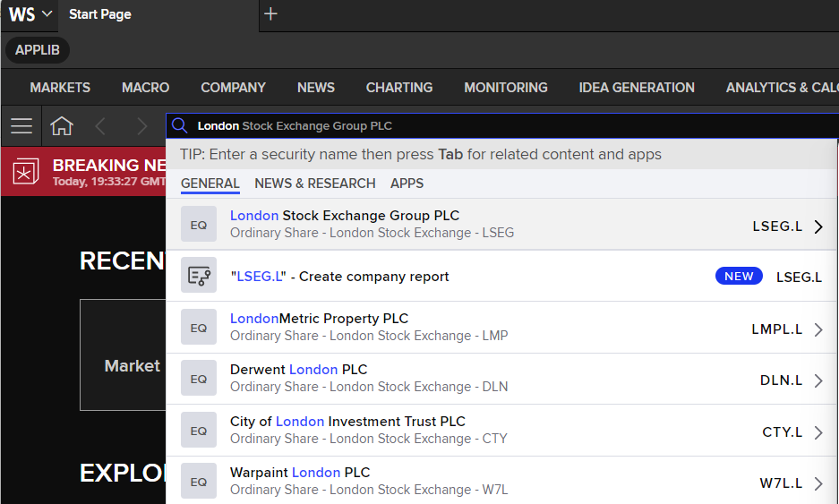The image size is (839, 504).
Task: Click the CTY.L ticker text
Action: click(783, 432)
